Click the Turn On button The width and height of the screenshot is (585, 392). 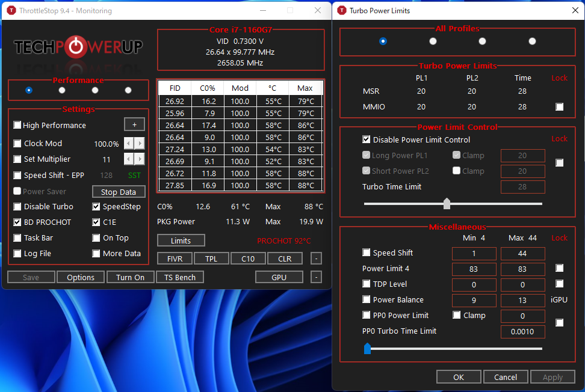pos(130,277)
